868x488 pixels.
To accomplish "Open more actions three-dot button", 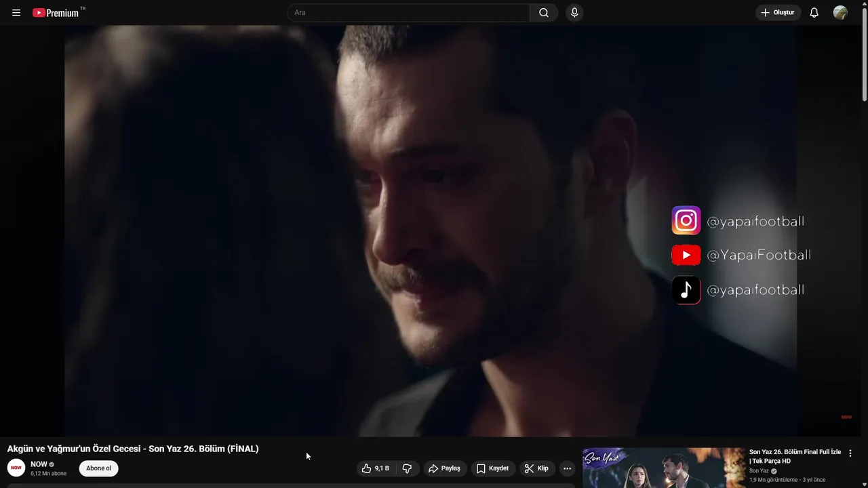I will coord(568,468).
